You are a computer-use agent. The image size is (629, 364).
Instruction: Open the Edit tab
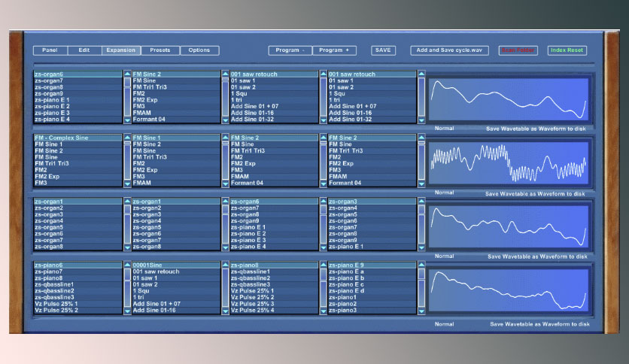pyautogui.click(x=84, y=50)
